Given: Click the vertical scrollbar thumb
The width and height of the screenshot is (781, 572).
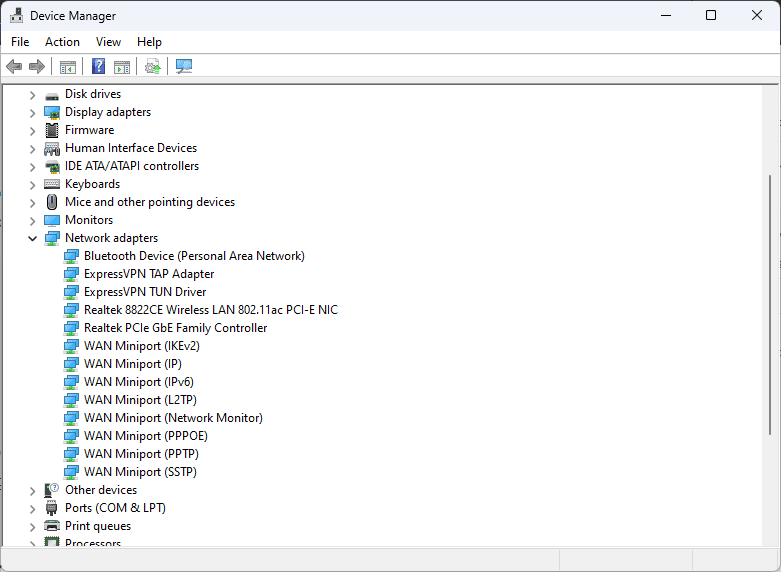Looking at the screenshot, I should [x=770, y=305].
